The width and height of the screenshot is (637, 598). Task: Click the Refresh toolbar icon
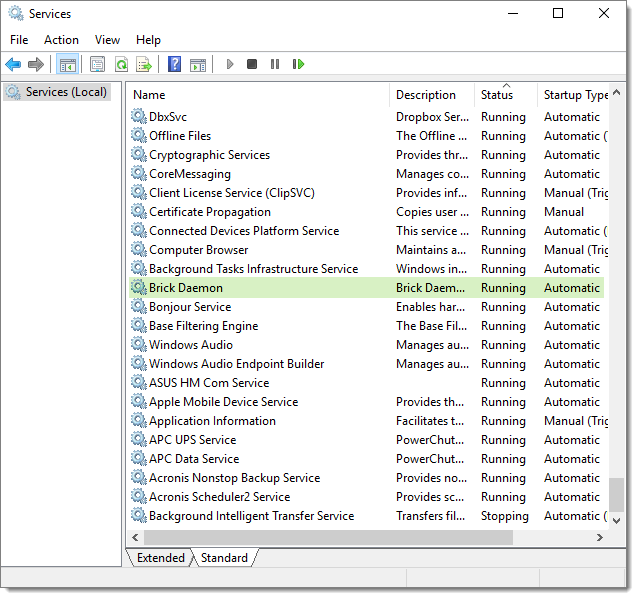click(x=121, y=64)
